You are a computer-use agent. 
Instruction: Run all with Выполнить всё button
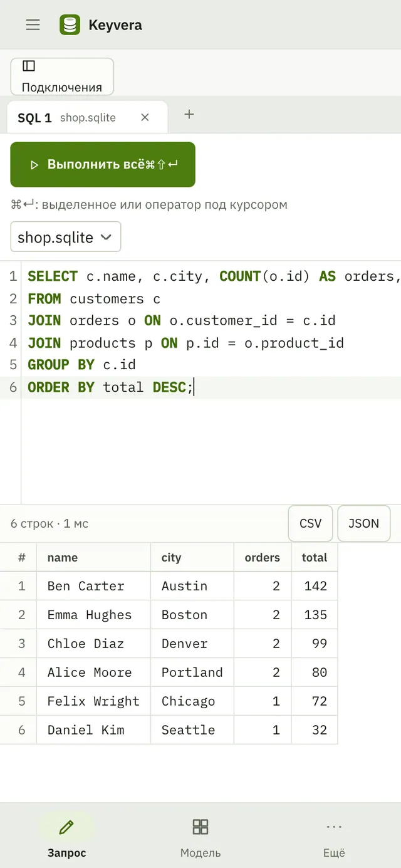point(103,165)
